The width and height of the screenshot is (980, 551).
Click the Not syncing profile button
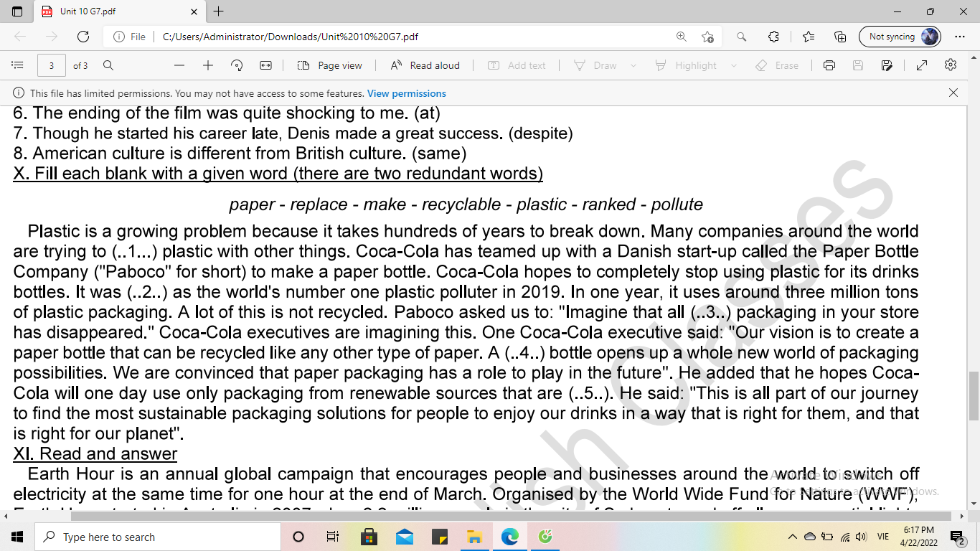coord(900,37)
